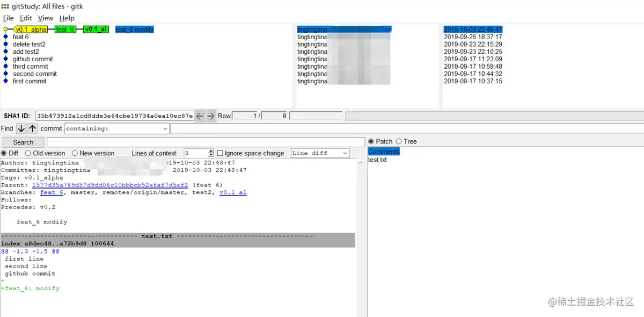Viewport: 644px width, 317px height.
Task: Adjust Lines of context spinner arrows
Action: 211,153
